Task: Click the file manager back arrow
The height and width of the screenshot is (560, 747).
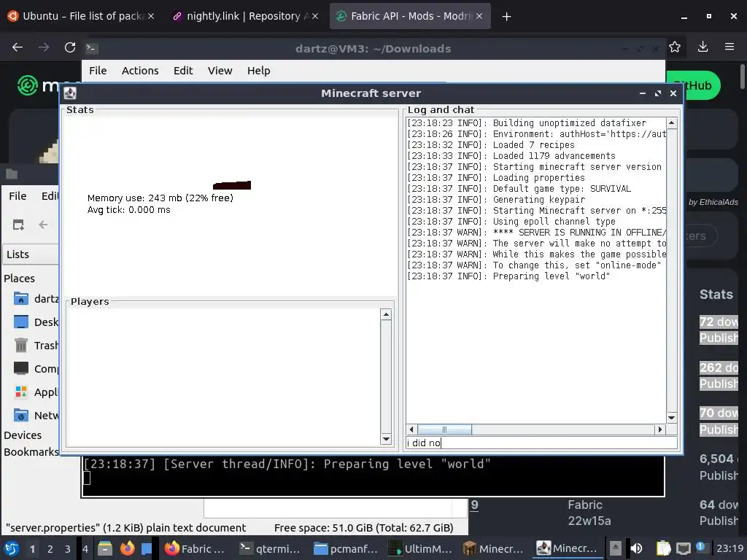Action: pyautogui.click(x=43, y=225)
